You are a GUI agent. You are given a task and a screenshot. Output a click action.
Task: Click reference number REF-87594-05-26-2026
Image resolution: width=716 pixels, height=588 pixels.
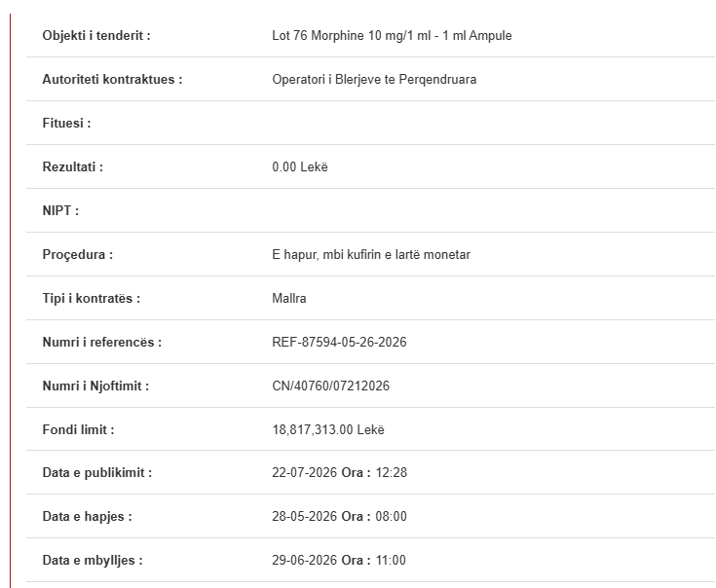pos(339,342)
